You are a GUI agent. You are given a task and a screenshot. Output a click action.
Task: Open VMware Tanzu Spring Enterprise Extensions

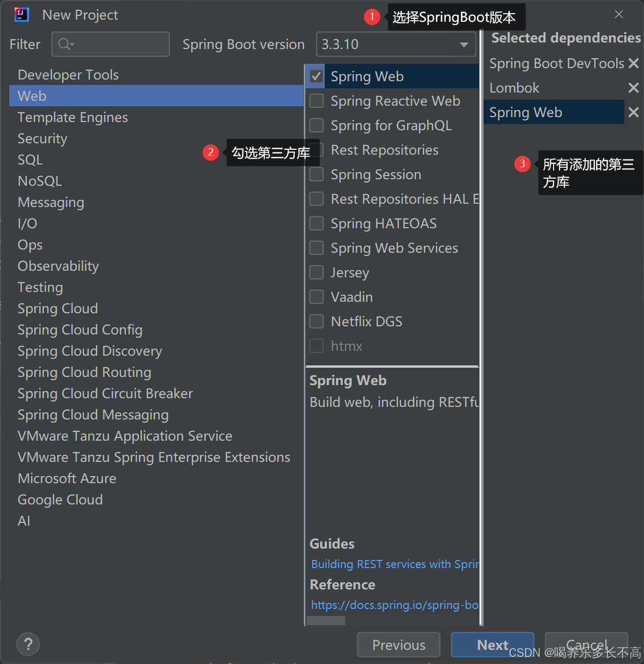[x=156, y=457]
